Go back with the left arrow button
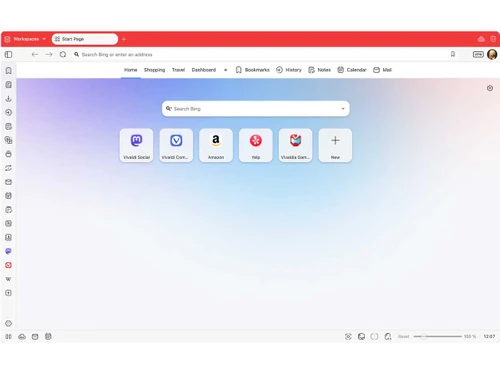The image size is (500, 375). tap(35, 54)
